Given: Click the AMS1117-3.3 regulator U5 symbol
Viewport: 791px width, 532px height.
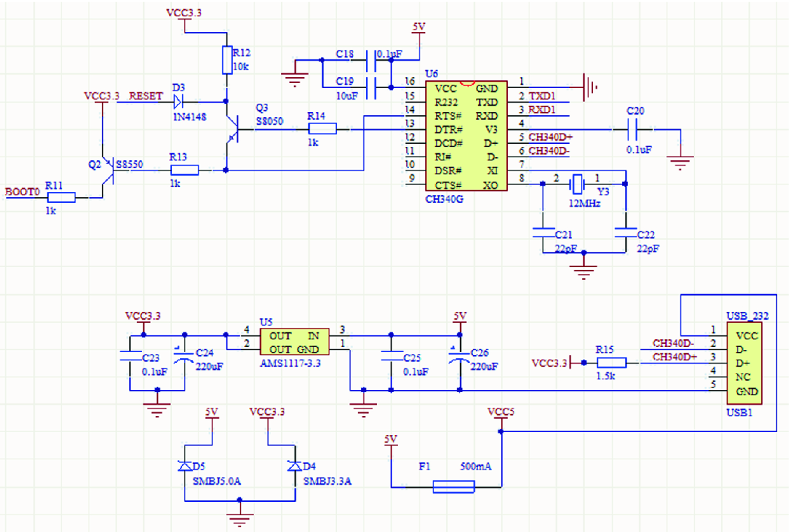Looking at the screenshot, I should tap(294, 343).
